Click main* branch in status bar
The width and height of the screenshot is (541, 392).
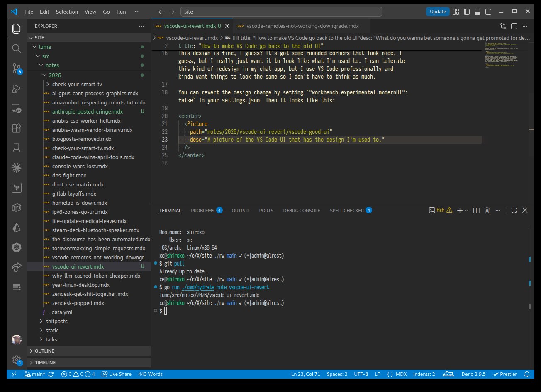[x=35, y=374]
